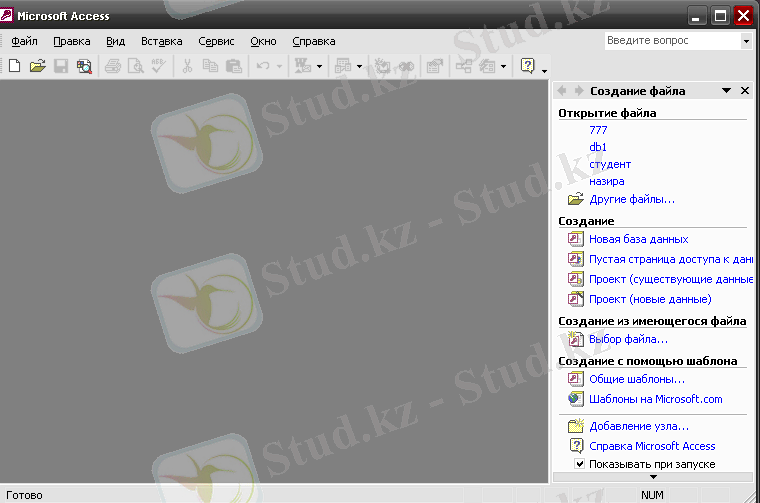Click the File search toolbar icon
Image resolution: width=760 pixels, height=503 pixels.
84,66
